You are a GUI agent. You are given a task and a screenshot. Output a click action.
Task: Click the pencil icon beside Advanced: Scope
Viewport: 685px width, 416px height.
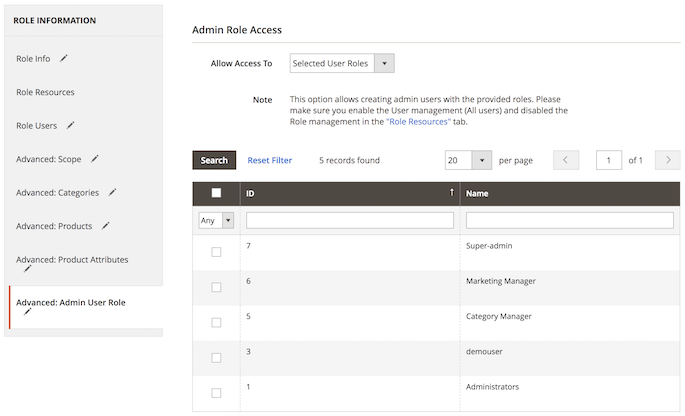(95, 158)
